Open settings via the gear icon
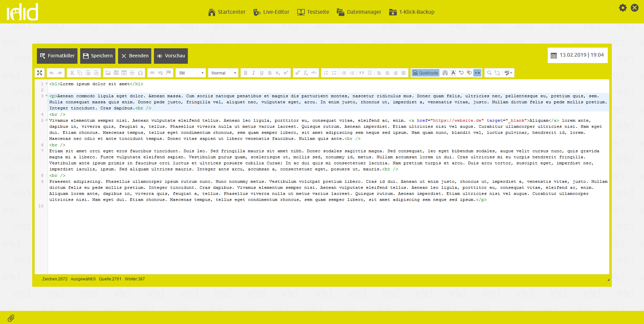Viewport: 644px width, 324px height. [x=623, y=8]
